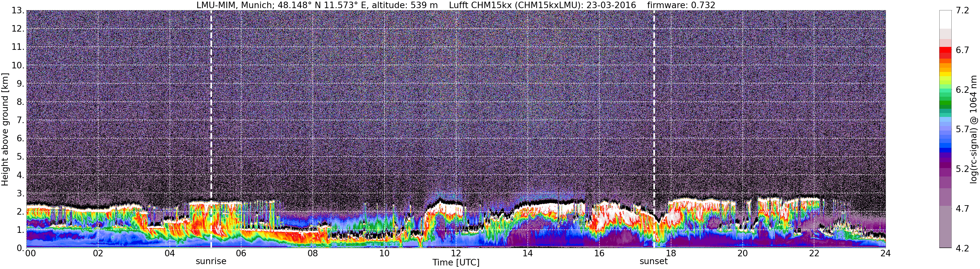Click the '5.7' colorbar tick label
980x269 pixels.
962,129
